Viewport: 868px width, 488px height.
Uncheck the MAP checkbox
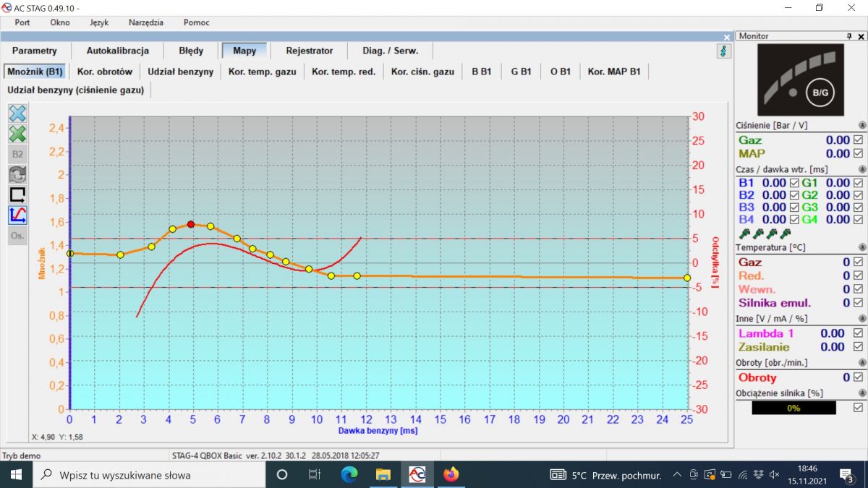[x=858, y=153]
